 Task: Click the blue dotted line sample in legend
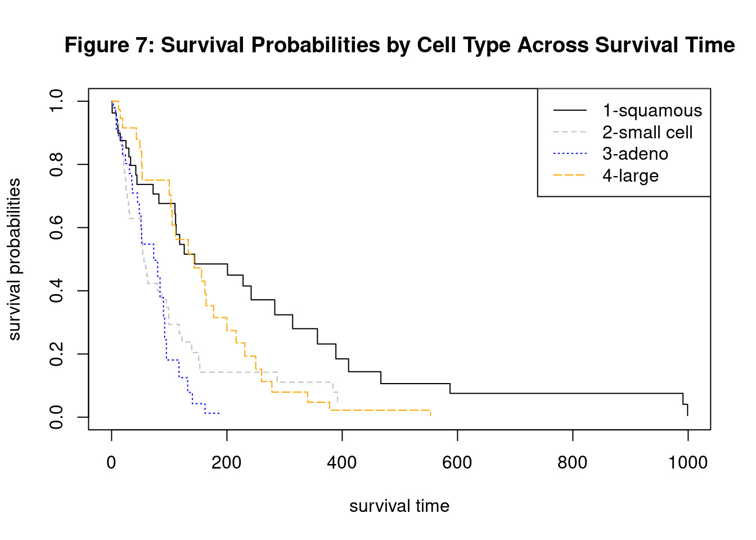570,154
